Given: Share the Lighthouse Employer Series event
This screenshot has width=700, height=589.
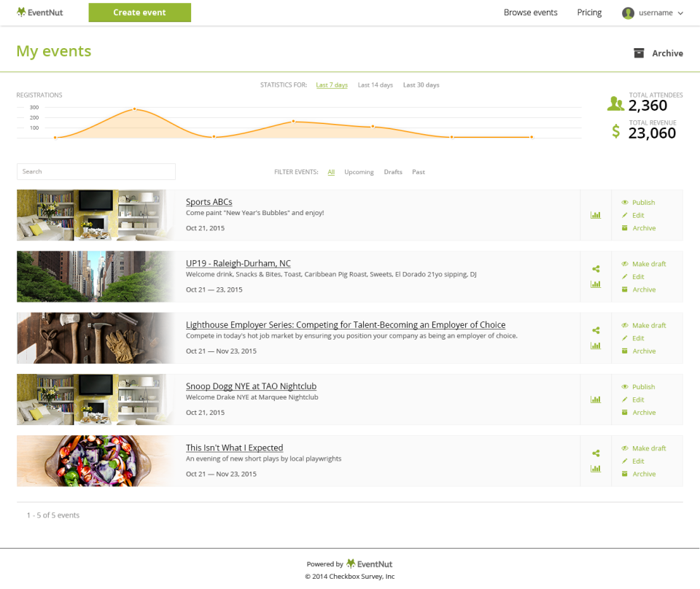Looking at the screenshot, I should click(x=596, y=330).
